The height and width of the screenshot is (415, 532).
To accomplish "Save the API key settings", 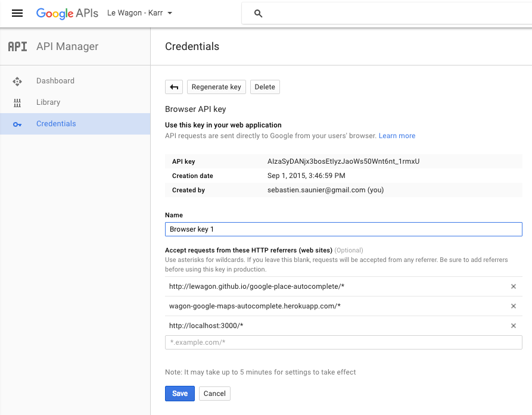I will [180, 394].
